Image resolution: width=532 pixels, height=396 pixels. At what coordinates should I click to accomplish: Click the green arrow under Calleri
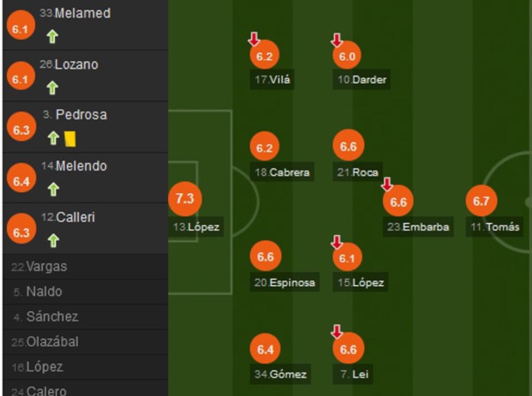[52, 240]
